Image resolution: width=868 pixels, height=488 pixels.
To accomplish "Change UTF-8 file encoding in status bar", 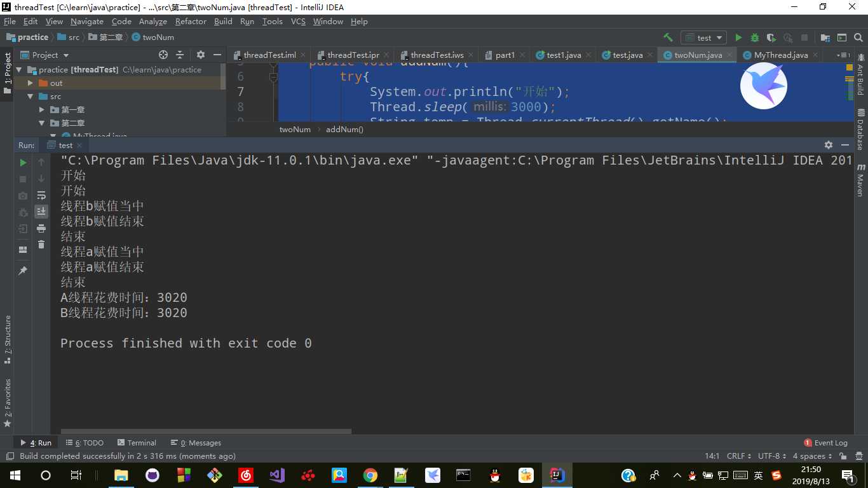I will (772, 456).
